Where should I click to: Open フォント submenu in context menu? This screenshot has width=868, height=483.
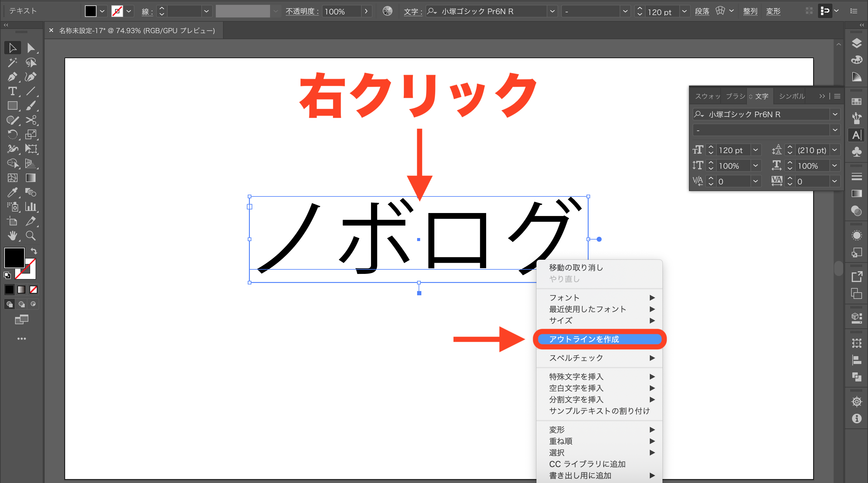(x=599, y=298)
